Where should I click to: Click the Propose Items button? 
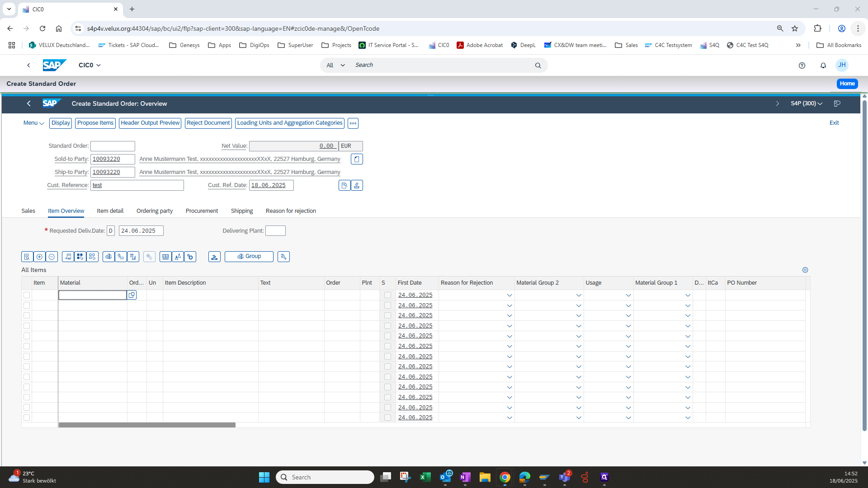(x=95, y=123)
